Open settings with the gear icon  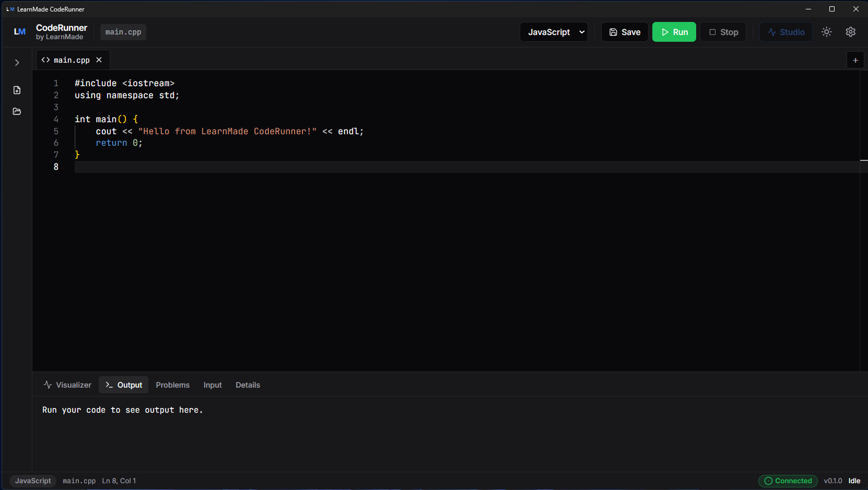851,32
